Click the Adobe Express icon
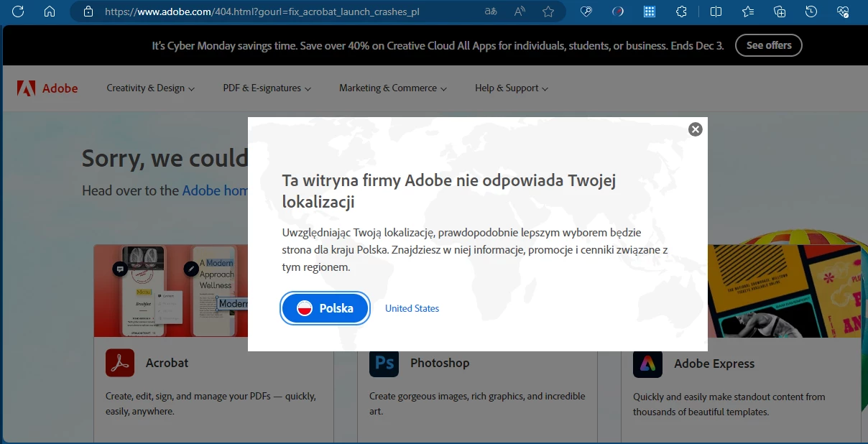This screenshot has width=868, height=444. point(647,363)
